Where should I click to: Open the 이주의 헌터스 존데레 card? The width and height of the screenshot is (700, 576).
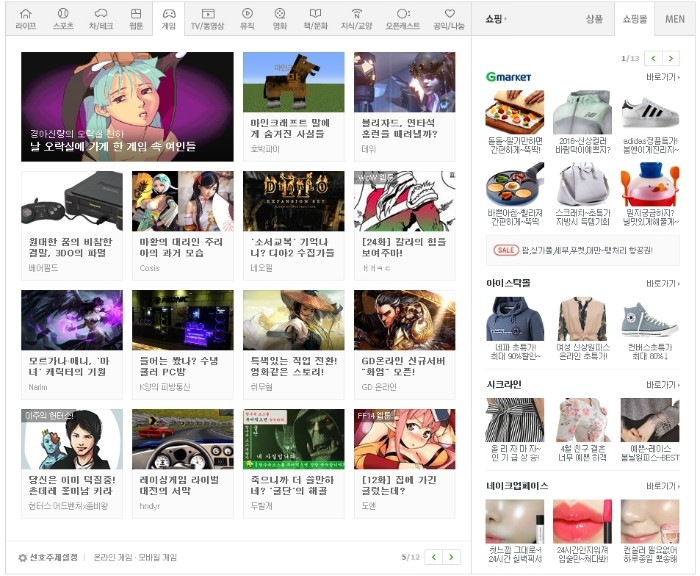coord(72,463)
